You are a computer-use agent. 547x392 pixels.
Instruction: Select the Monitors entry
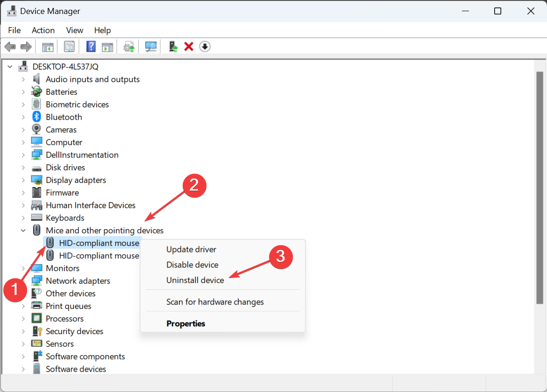(x=63, y=268)
